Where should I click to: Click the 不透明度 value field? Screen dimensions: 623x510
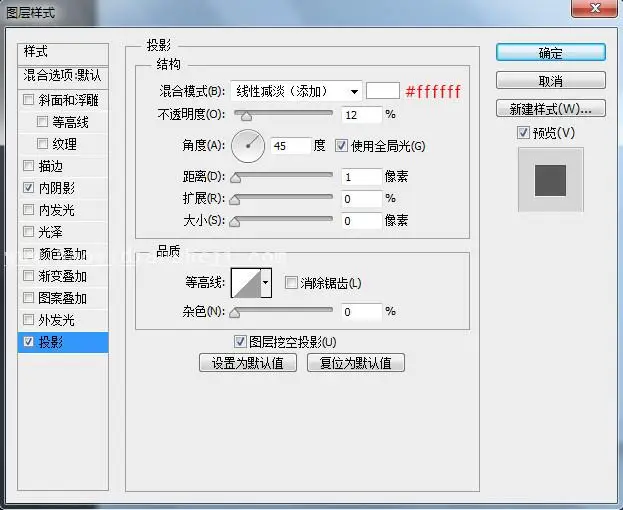(x=362, y=115)
